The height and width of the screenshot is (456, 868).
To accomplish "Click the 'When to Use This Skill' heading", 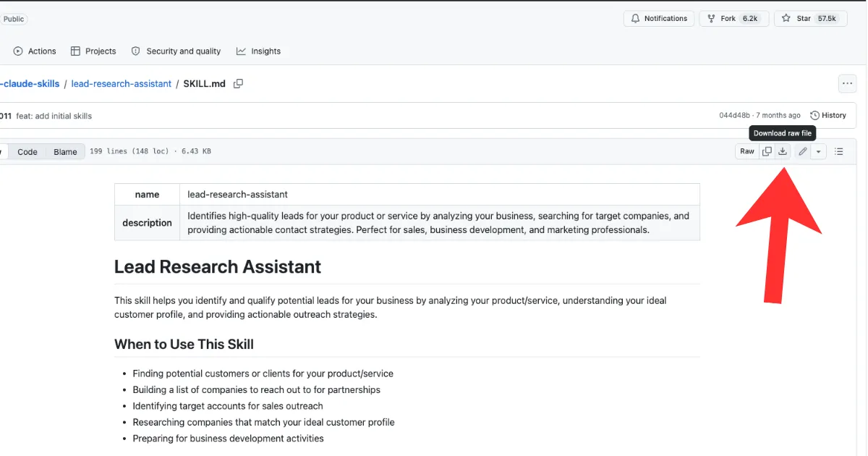I will click(x=184, y=345).
